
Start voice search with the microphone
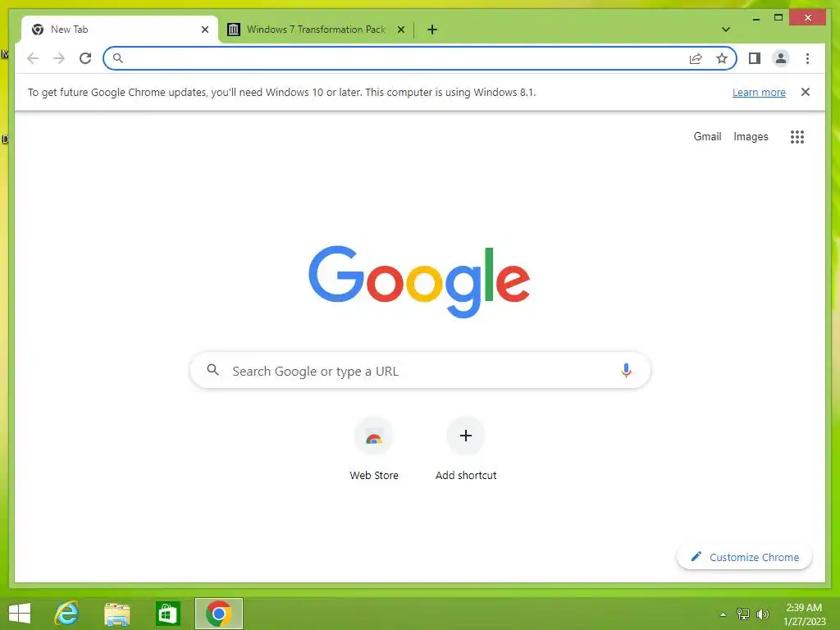(x=626, y=370)
